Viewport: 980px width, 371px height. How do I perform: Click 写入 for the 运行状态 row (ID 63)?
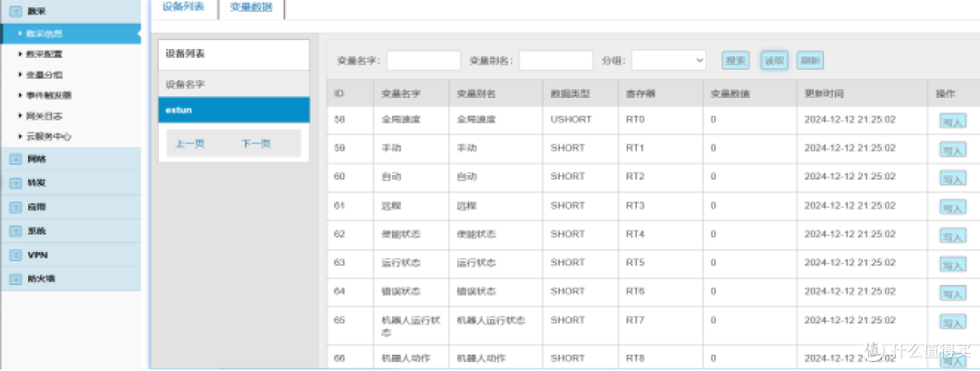[953, 265]
